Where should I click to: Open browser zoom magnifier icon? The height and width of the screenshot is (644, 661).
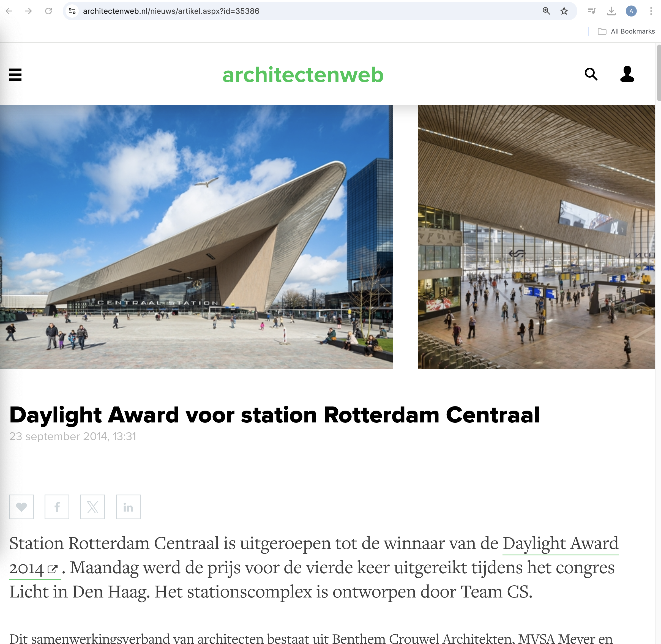pos(546,11)
